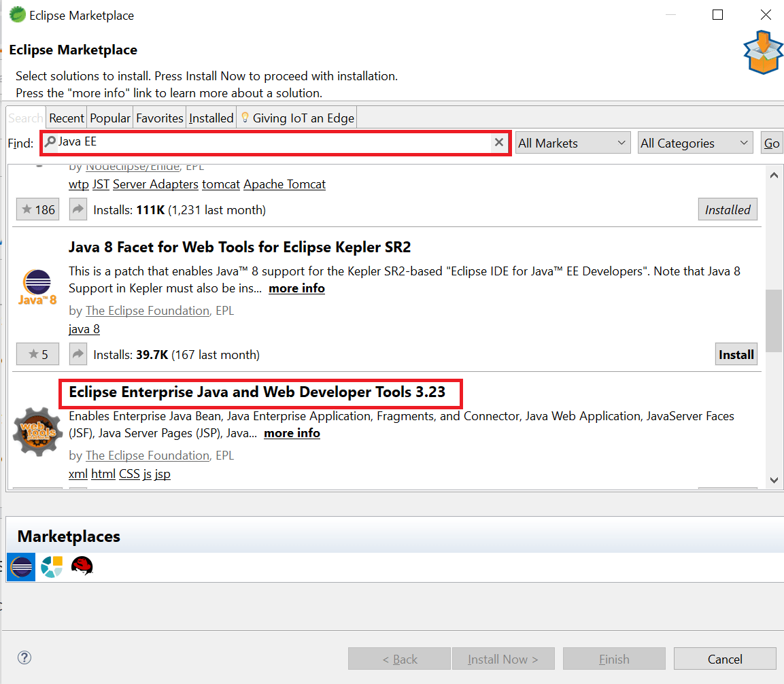Switch to the Favorites tab
784x684 pixels.
[x=160, y=118]
